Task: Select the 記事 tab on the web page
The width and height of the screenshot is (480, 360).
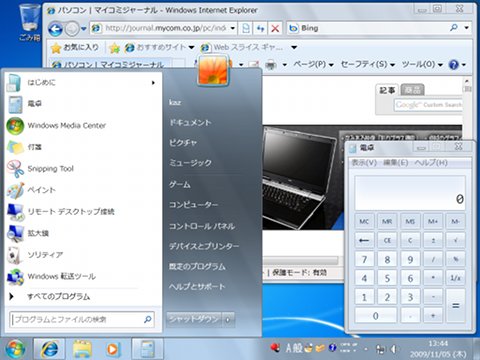Action: click(x=387, y=90)
